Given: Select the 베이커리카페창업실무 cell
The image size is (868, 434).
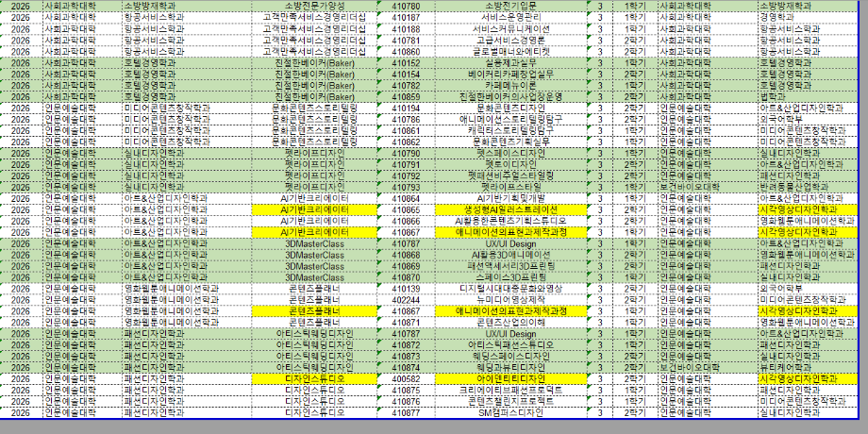Looking at the screenshot, I should click(x=509, y=75).
